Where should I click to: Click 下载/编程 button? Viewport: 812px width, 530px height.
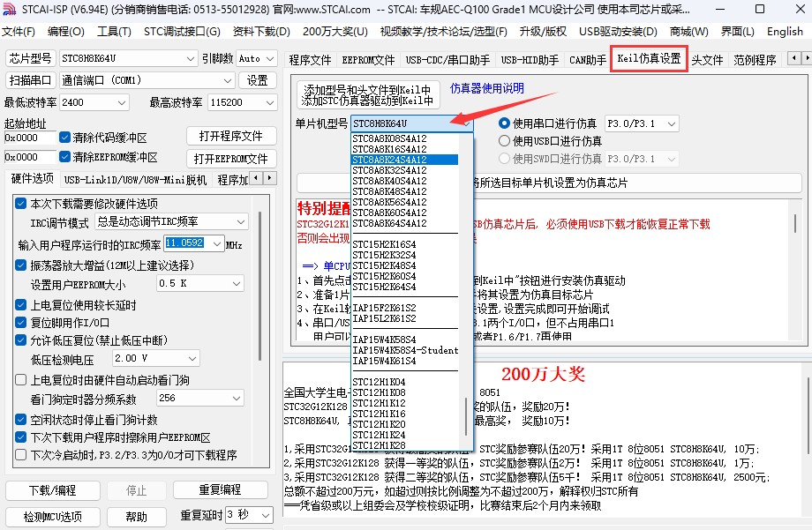click(52, 490)
